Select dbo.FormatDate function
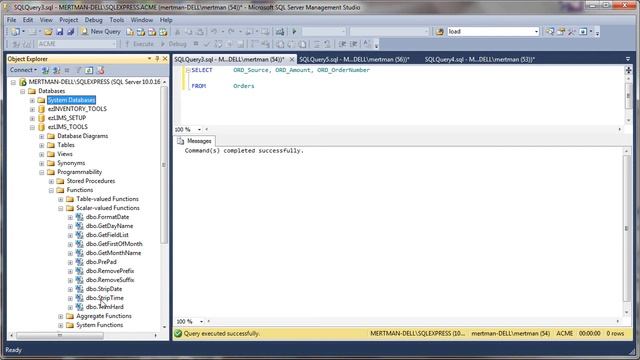The image size is (640, 360). coord(107,217)
